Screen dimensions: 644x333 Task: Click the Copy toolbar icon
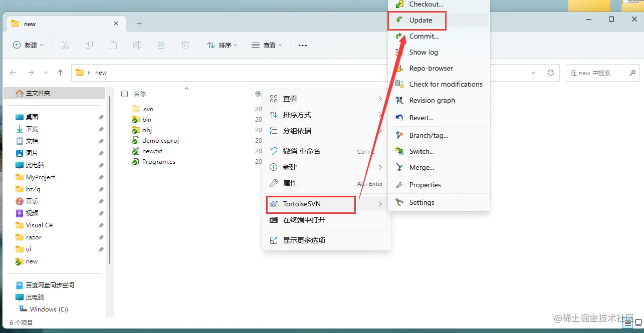89,45
